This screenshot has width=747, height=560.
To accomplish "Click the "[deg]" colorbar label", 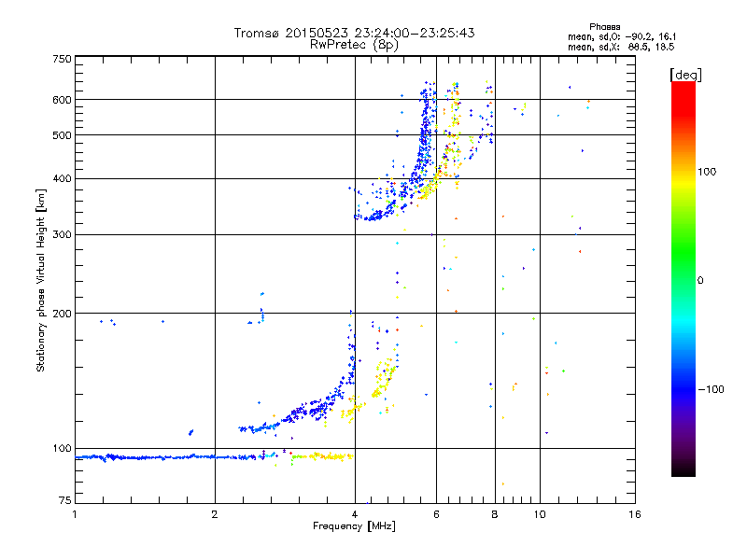I will click(685, 75).
